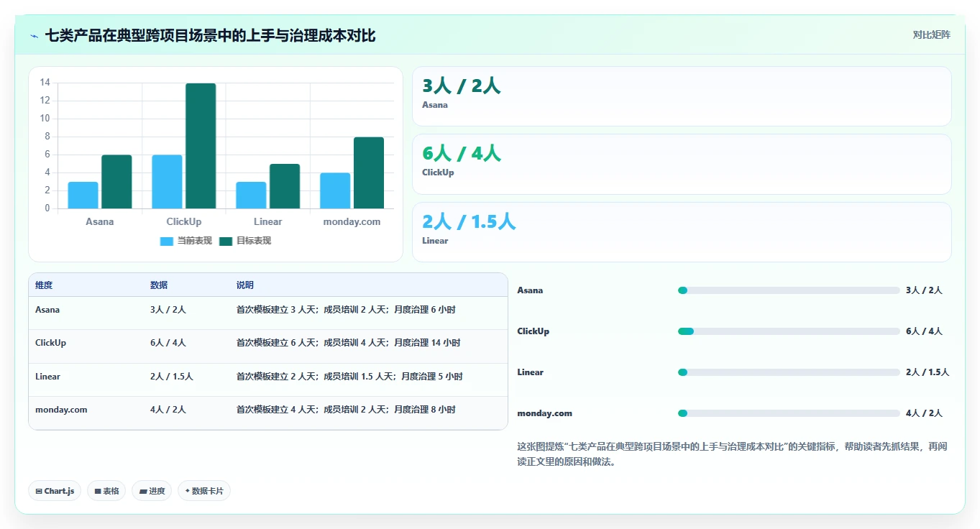
Task: Click the lightning icon beside the title
Action: [x=35, y=36]
